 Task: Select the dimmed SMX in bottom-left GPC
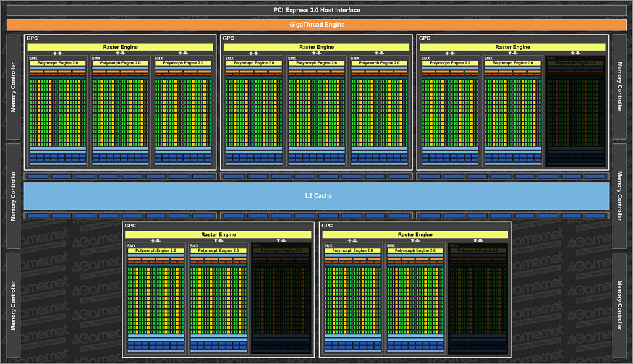click(x=280, y=298)
